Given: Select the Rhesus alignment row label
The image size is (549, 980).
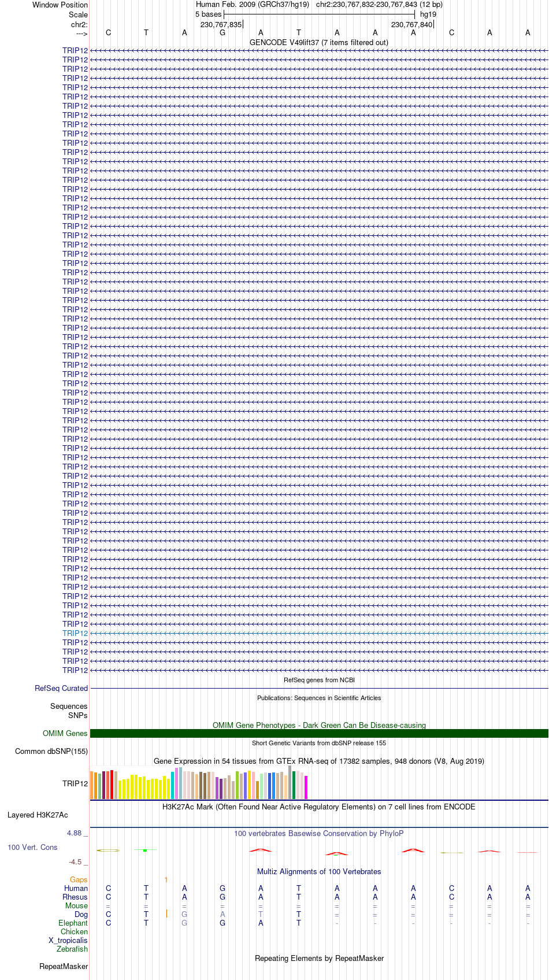Looking at the screenshot, I should [x=75, y=897].
